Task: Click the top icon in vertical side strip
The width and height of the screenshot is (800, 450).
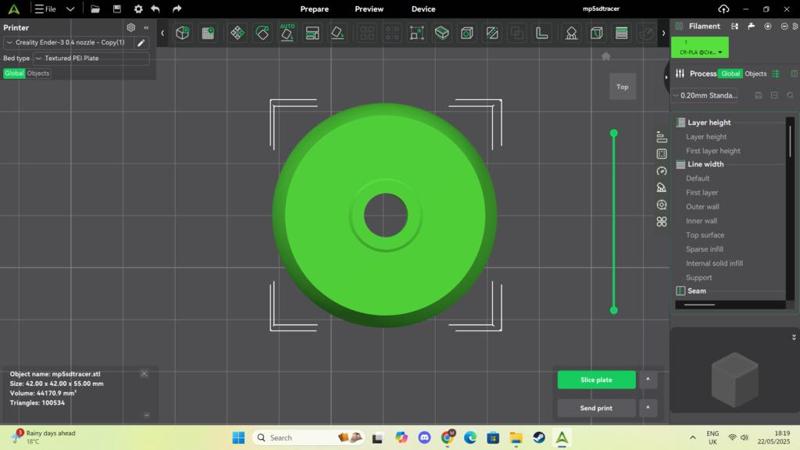Action: point(661,137)
